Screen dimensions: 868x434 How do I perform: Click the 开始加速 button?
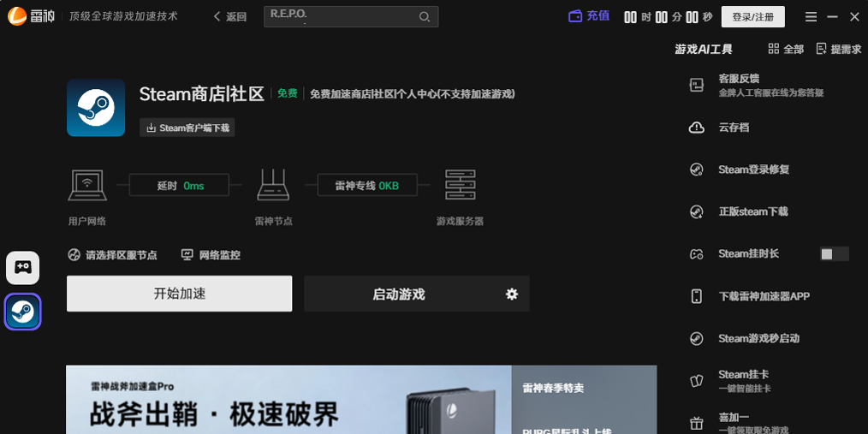[x=180, y=294]
